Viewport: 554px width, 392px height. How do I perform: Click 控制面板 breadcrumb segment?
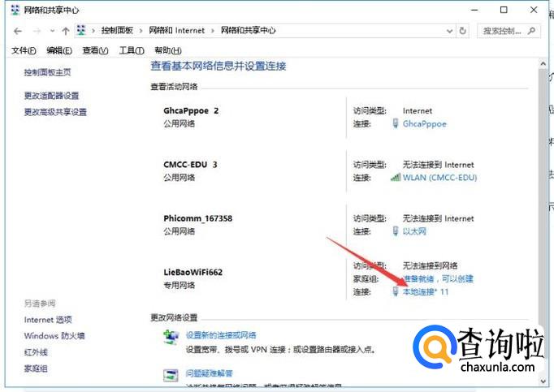(117, 30)
